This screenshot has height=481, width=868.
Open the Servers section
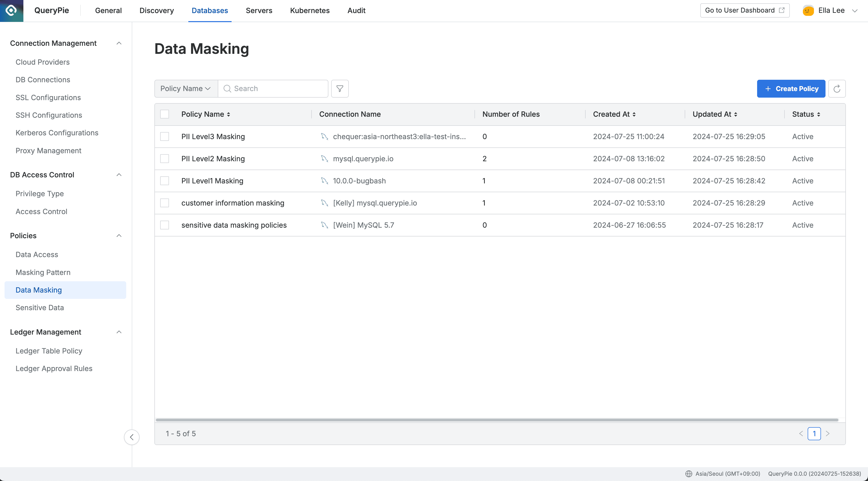259,11
